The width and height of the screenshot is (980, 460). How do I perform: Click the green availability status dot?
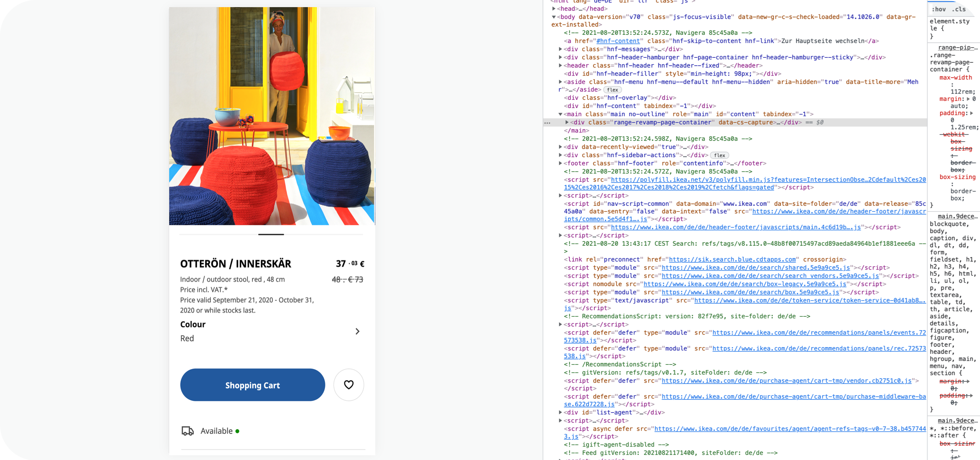tap(238, 431)
